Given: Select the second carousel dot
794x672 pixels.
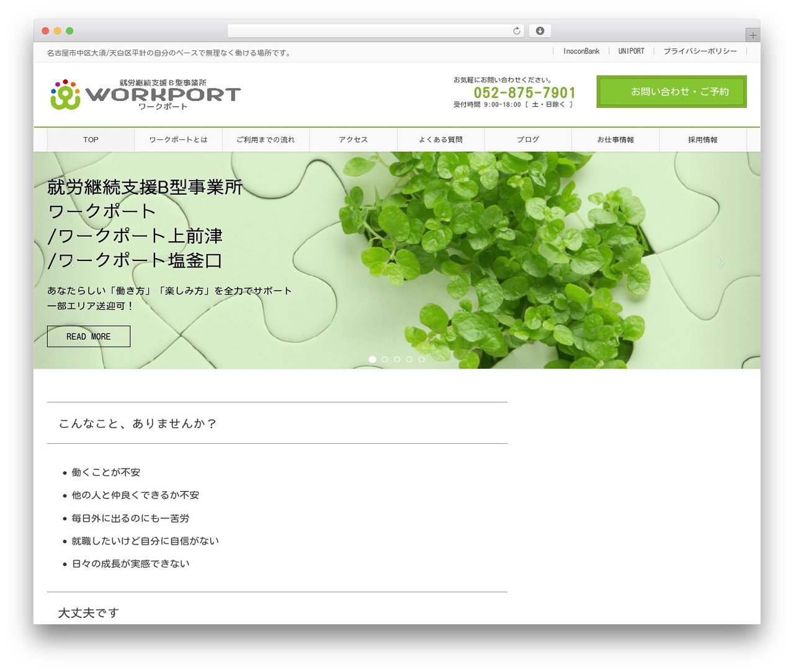Looking at the screenshot, I should point(385,360).
